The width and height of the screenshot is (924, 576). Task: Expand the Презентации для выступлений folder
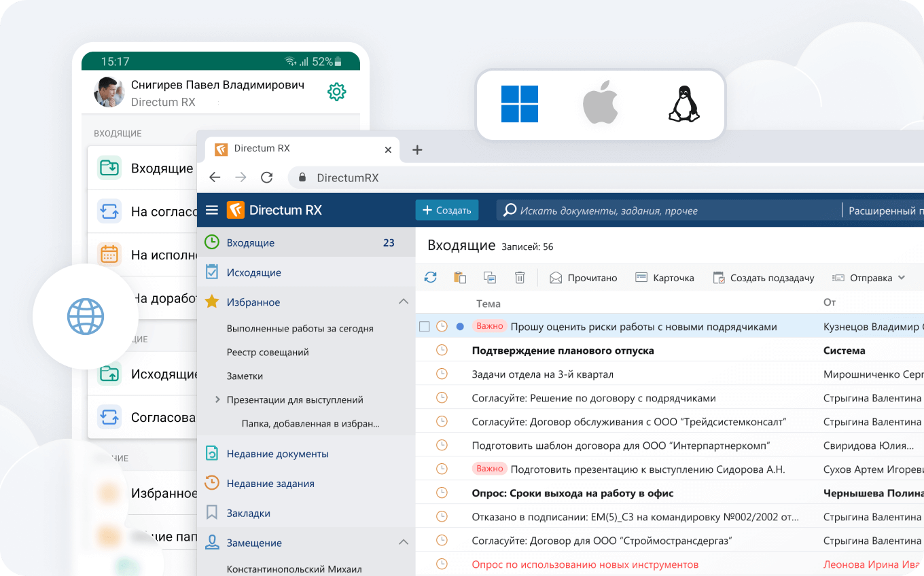tap(217, 399)
